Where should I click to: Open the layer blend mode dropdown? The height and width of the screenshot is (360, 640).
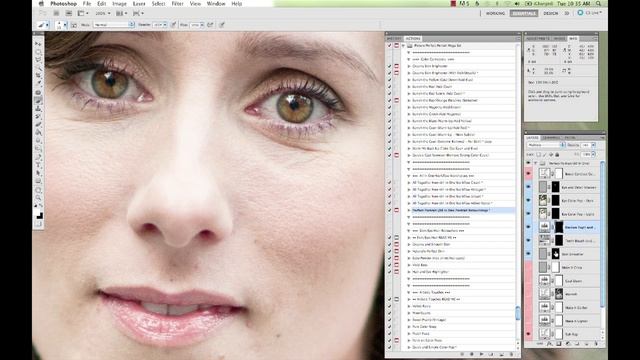[x=546, y=145]
